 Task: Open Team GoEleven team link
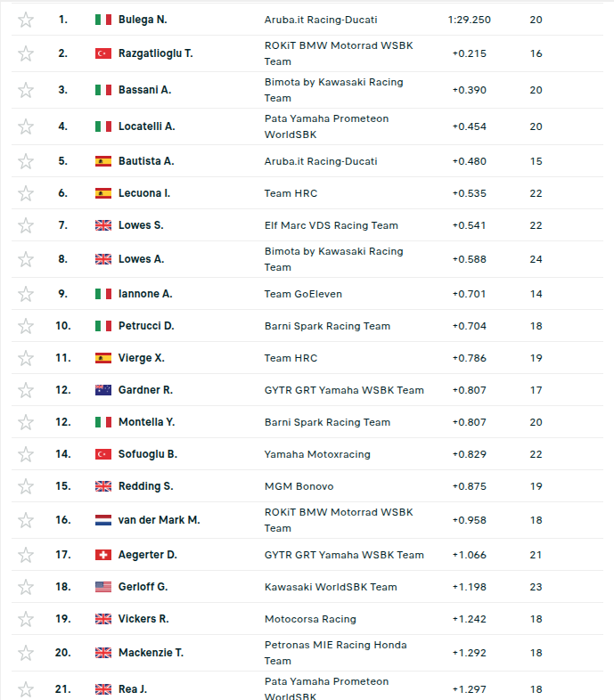click(303, 294)
